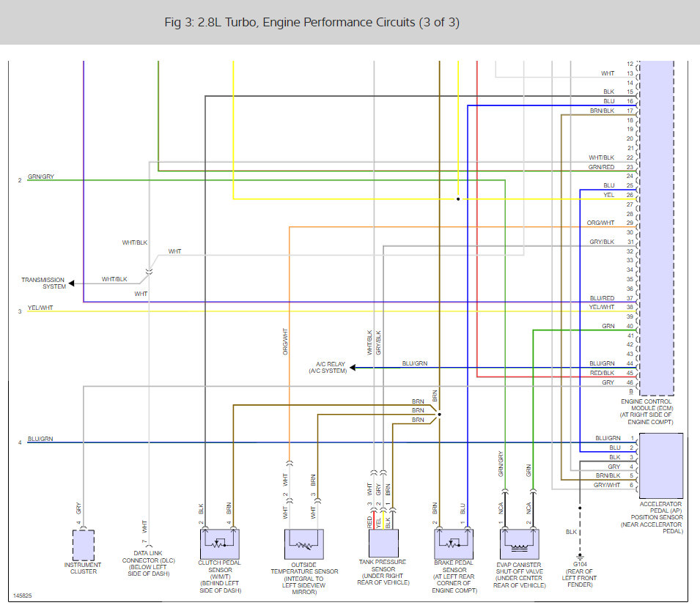Click the A/C RELAY (A/C SYSTEM) label
The height and width of the screenshot is (608, 700).
[328, 368]
